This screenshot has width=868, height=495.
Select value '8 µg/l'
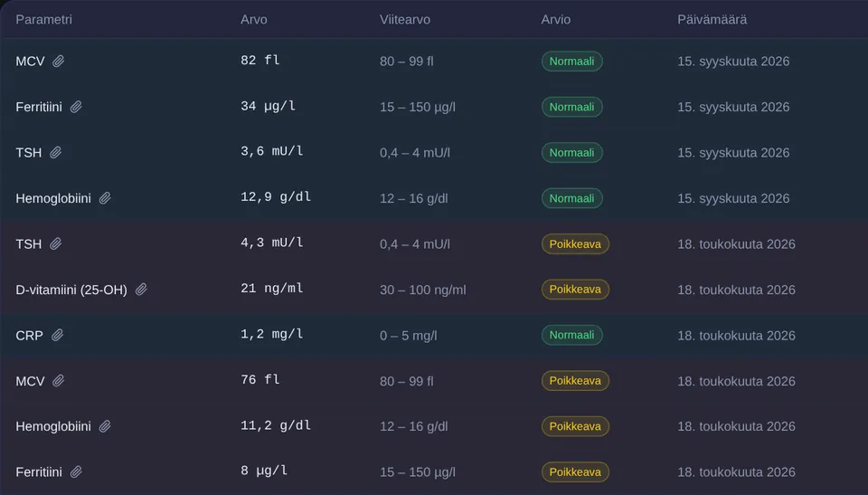(x=264, y=471)
